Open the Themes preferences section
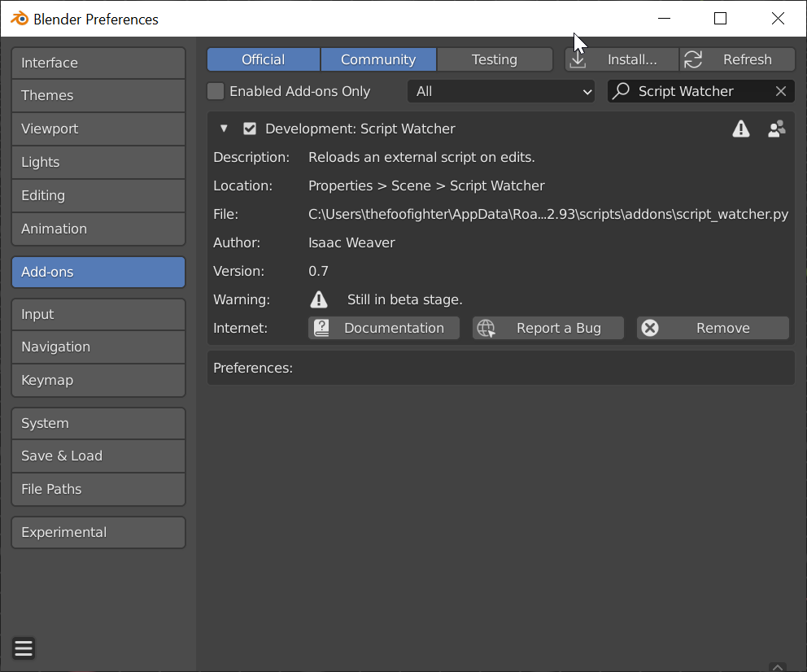The width and height of the screenshot is (807, 672). coord(98,96)
